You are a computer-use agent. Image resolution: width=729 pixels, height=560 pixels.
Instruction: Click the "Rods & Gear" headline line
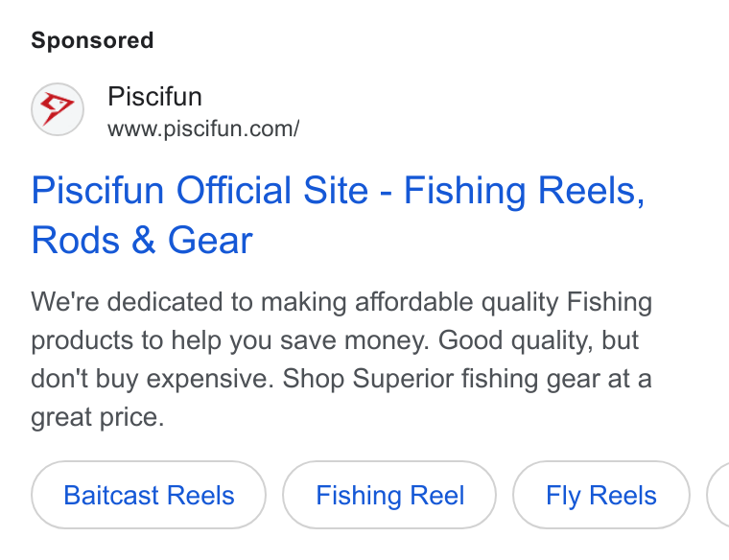[x=142, y=241]
